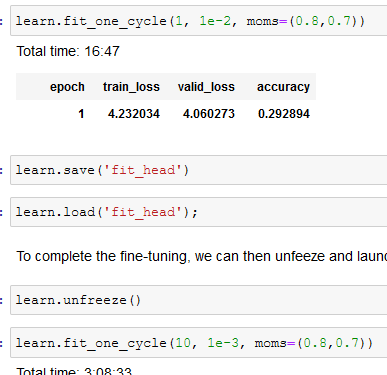Click the train_loss value 4.232034
The height and width of the screenshot is (375, 387).
(134, 114)
